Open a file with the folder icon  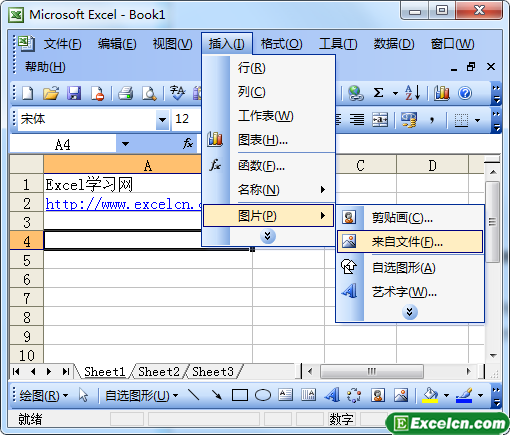51,93
